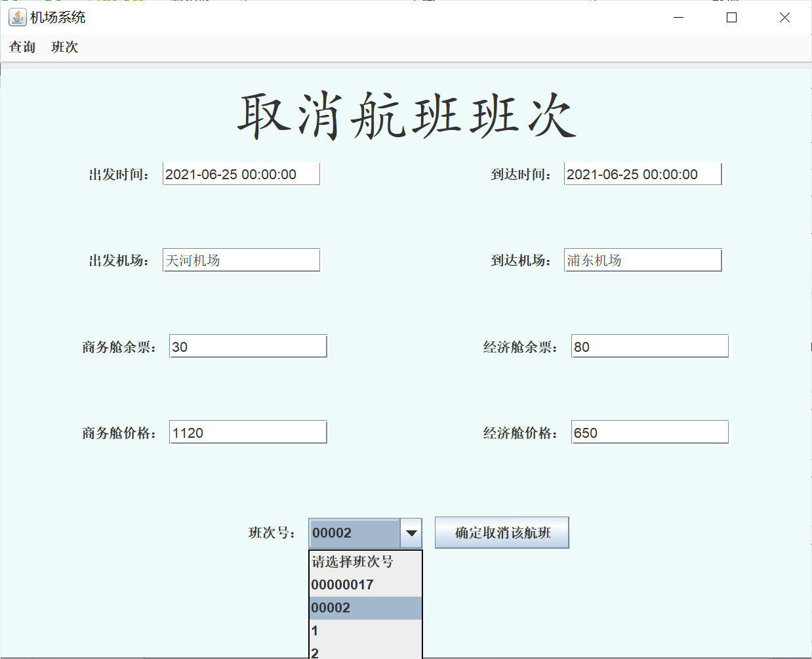
Task: Open the 查询 menu
Action: click(x=22, y=47)
